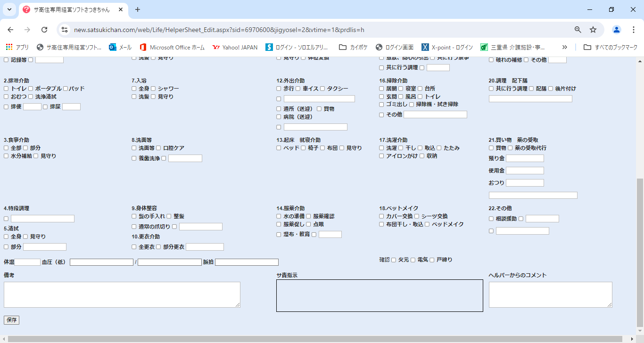The height and width of the screenshot is (343, 644).
Task: Open the アプリ apps grid shortcut
Action: click(17, 47)
